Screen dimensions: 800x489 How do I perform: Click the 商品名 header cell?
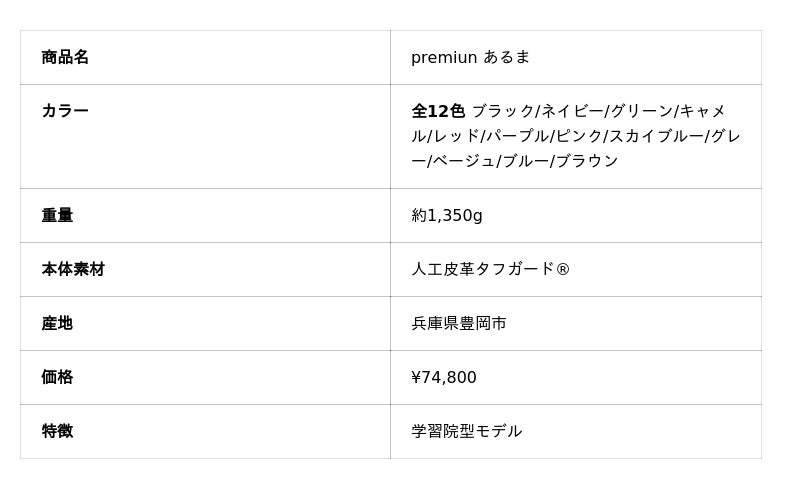coord(65,57)
